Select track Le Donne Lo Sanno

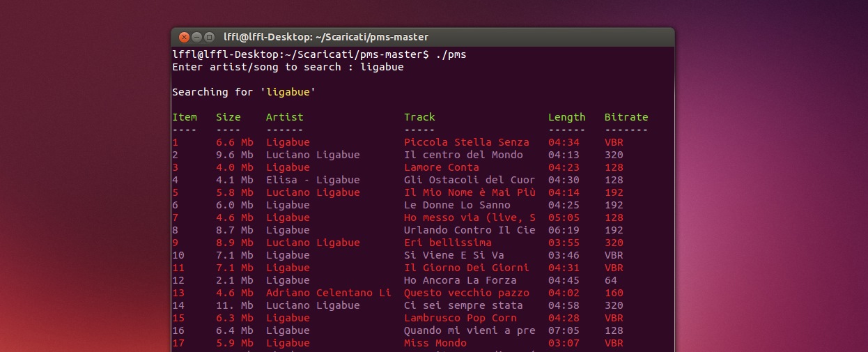point(457,205)
